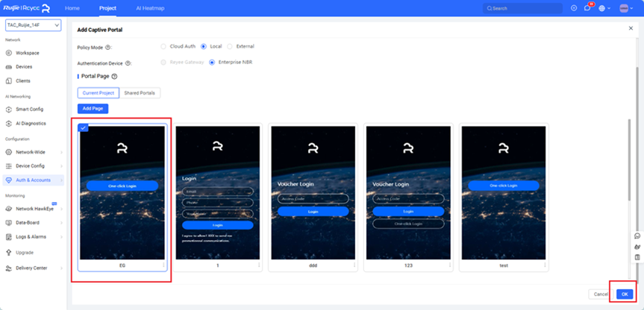644x310 pixels.
Task: Click the Auth & Accounts shield icon
Action: pos(9,180)
